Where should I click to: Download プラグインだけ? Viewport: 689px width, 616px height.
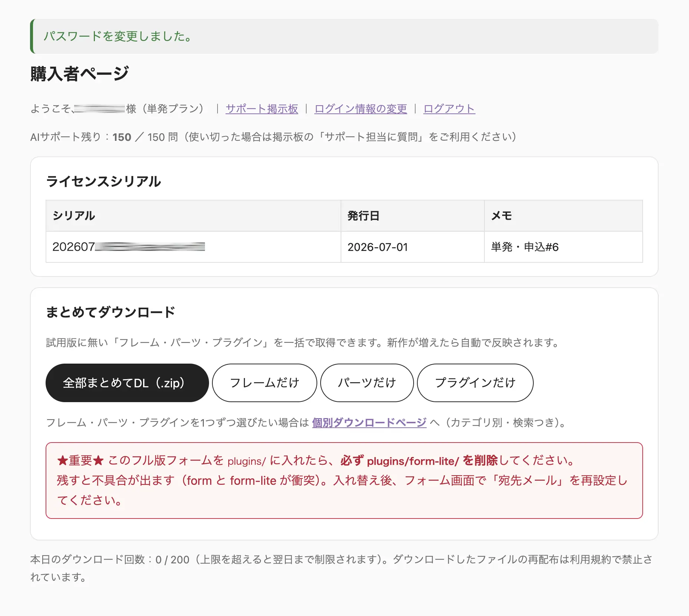(475, 383)
